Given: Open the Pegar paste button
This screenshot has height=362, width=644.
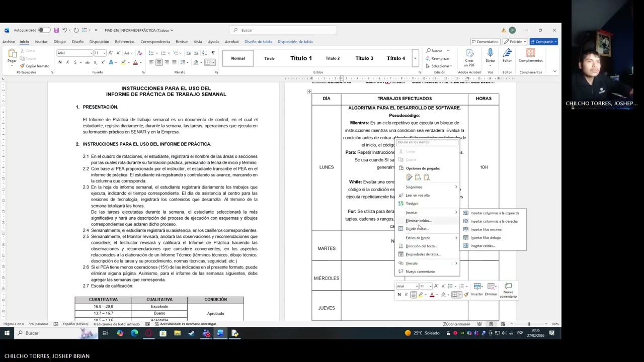Looking at the screenshot, I should pos(12,56).
